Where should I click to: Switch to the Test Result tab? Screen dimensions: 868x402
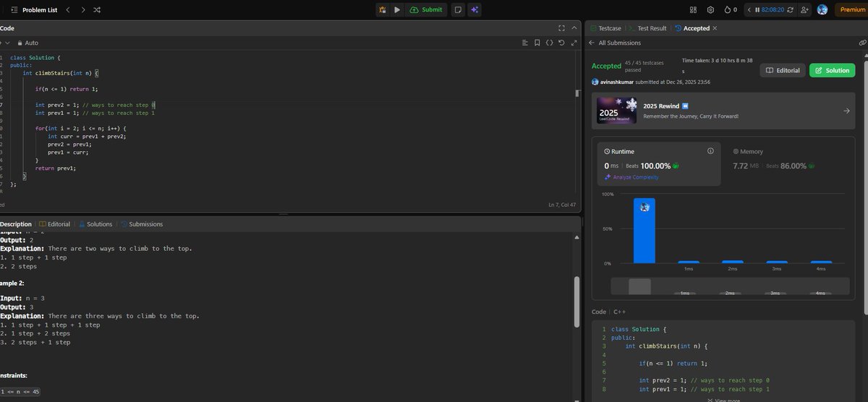click(x=648, y=28)
